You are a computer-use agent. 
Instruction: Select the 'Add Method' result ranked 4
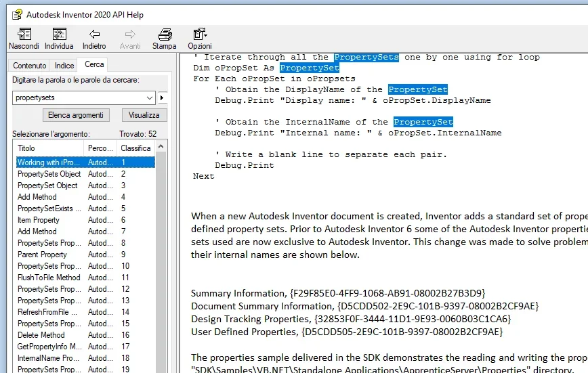click(85, 197)
